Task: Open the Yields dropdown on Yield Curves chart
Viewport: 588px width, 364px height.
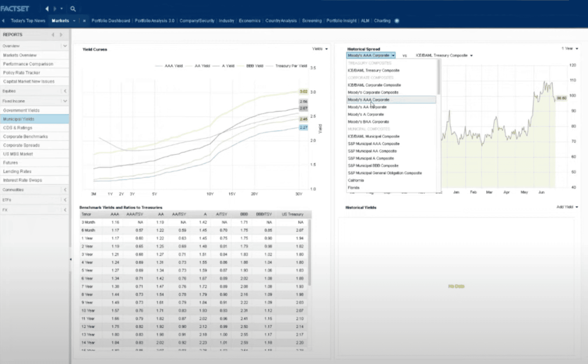Action: pyautogui.click(x=320, y=49)
